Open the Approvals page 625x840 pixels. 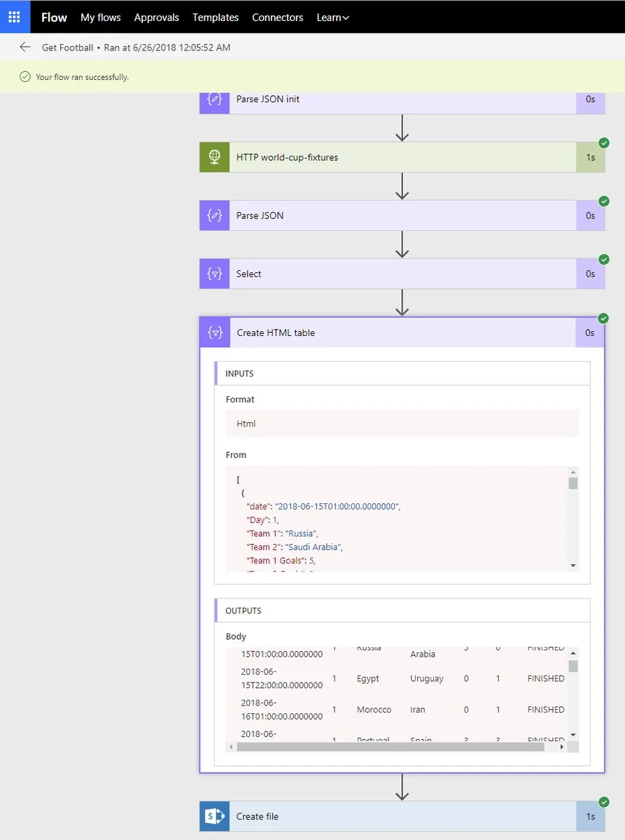(156, 17)
